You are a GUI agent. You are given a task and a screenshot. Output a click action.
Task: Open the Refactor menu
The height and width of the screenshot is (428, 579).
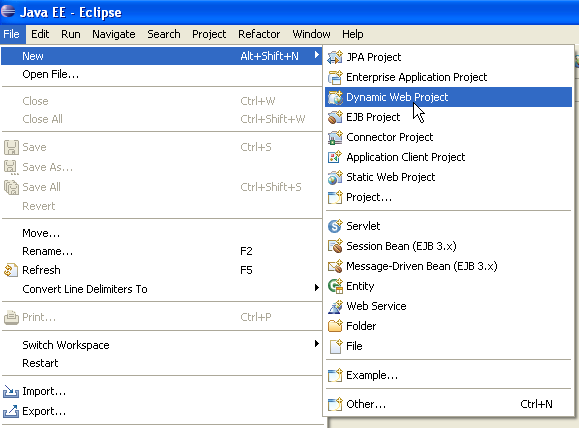pyautogui.click(x=259, y=34)
